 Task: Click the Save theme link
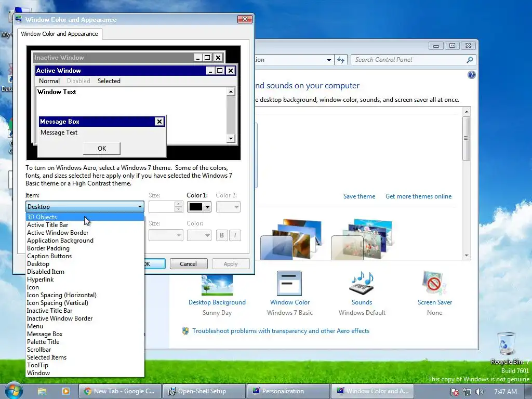(x=360, y=196)
